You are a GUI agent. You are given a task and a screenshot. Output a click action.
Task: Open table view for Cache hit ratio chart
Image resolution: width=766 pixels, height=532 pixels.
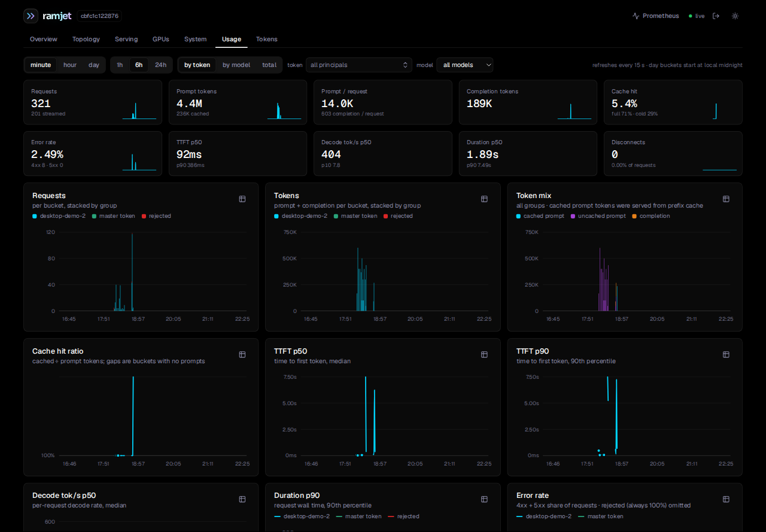pyautogui.click(x=242, y=354)
